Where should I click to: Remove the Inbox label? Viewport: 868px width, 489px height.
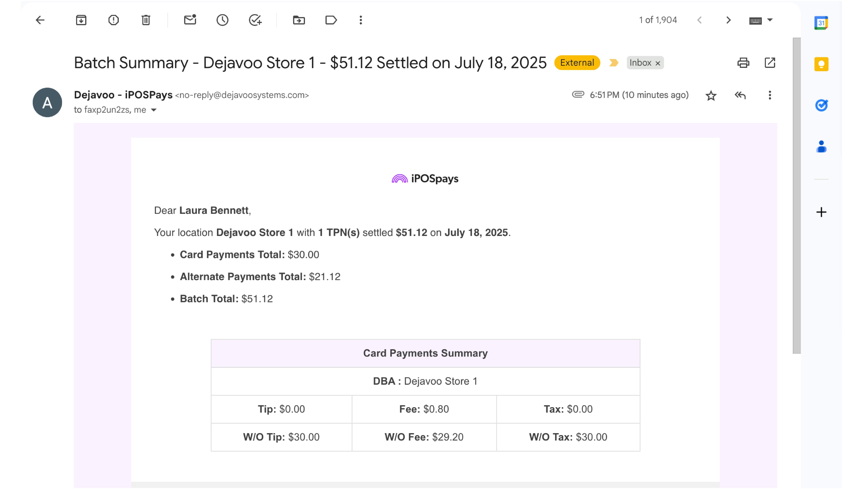[x=658, y=63]
